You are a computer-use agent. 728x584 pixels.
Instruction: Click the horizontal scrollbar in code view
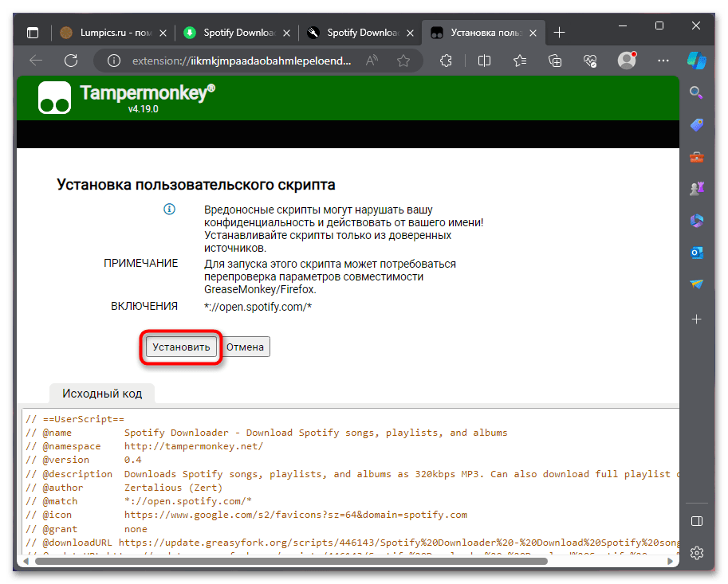click(291, 561)
